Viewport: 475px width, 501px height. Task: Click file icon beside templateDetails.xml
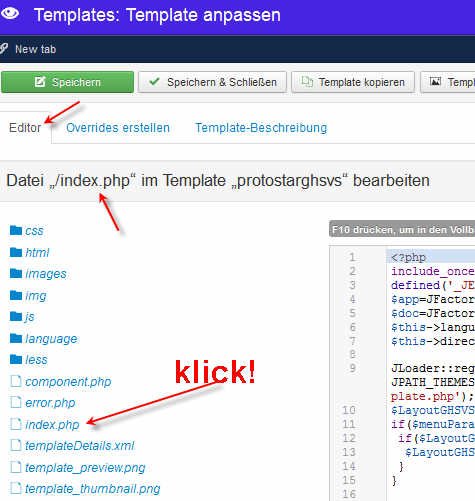pos(16,445)
